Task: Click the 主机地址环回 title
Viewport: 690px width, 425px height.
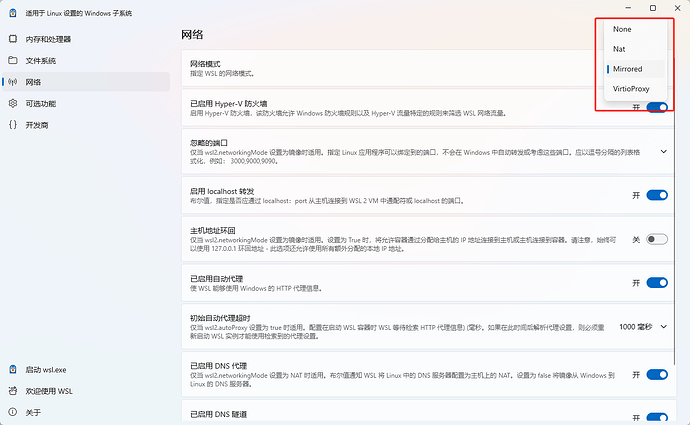Action: point(213,231)
